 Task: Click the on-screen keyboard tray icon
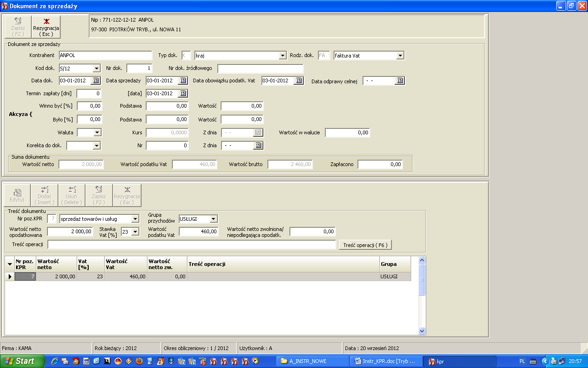coord(533,362)
